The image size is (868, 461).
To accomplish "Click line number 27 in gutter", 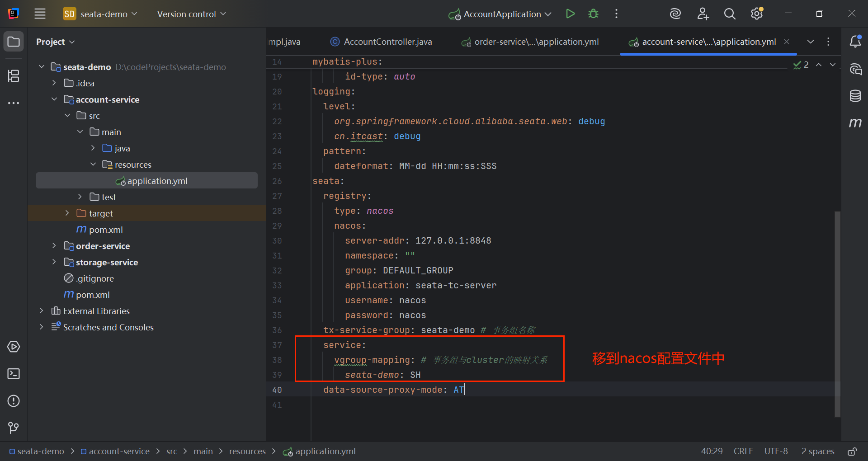I will tap(277, 196).
